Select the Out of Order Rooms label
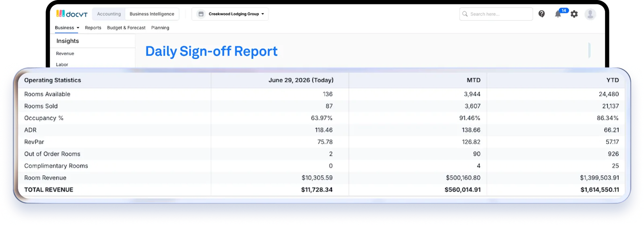 [52, 154]
